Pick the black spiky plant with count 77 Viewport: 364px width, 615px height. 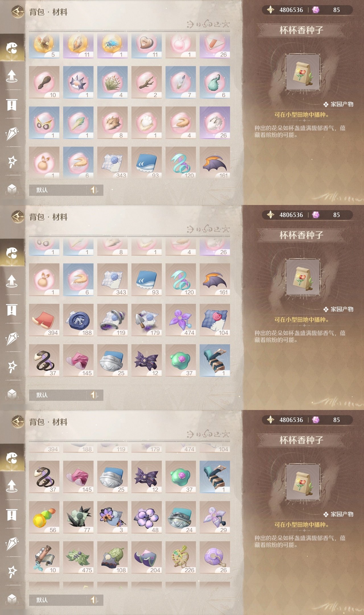[78, 517]
